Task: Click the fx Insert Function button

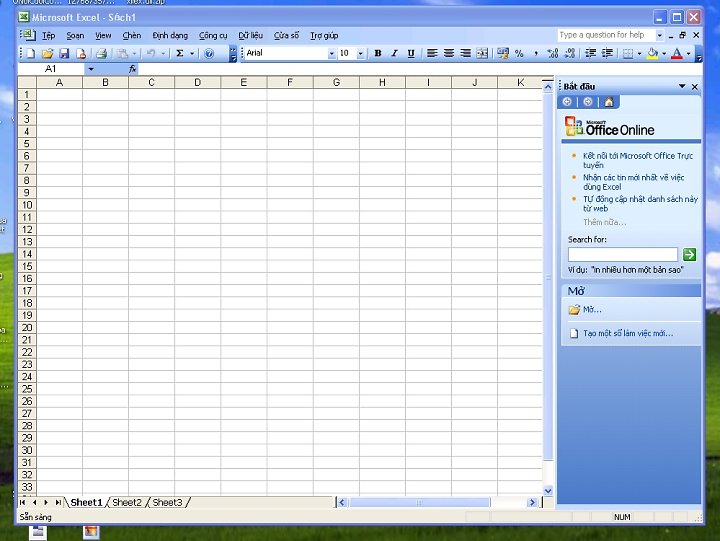Action: tap(132, 69)
